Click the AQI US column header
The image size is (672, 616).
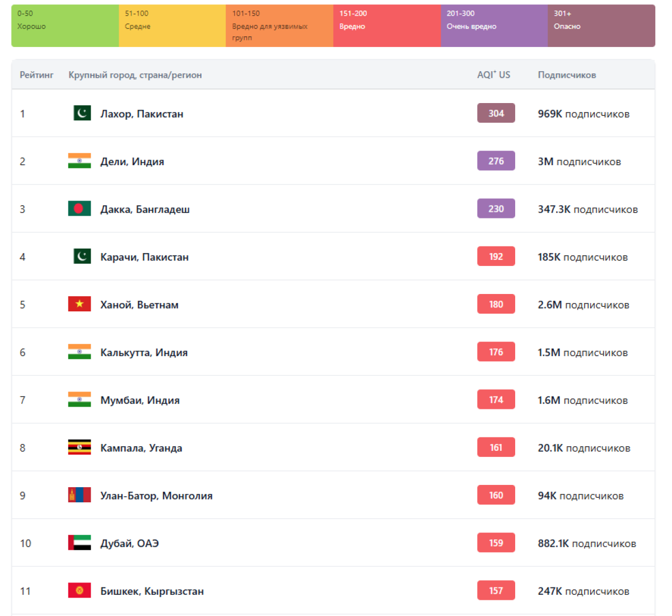[x=493, y=74]
